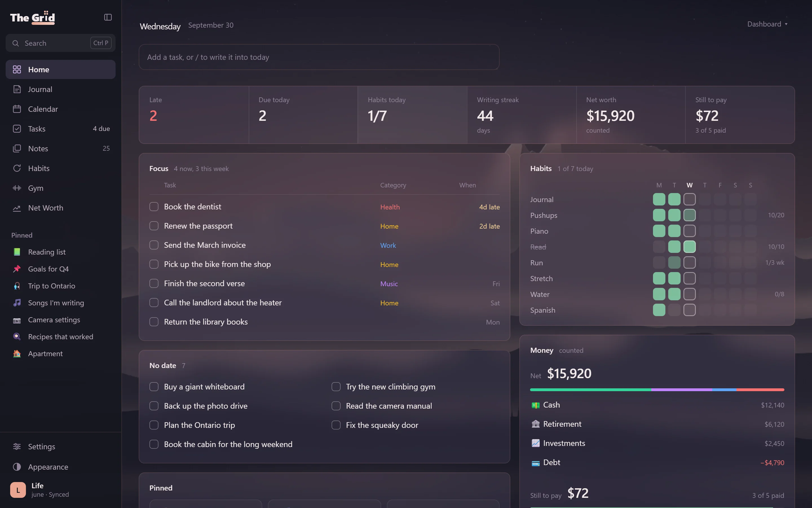The height and width of the screenshot is (508, 812).
Task: Click the Journal page icon
Action: point(17,89)
